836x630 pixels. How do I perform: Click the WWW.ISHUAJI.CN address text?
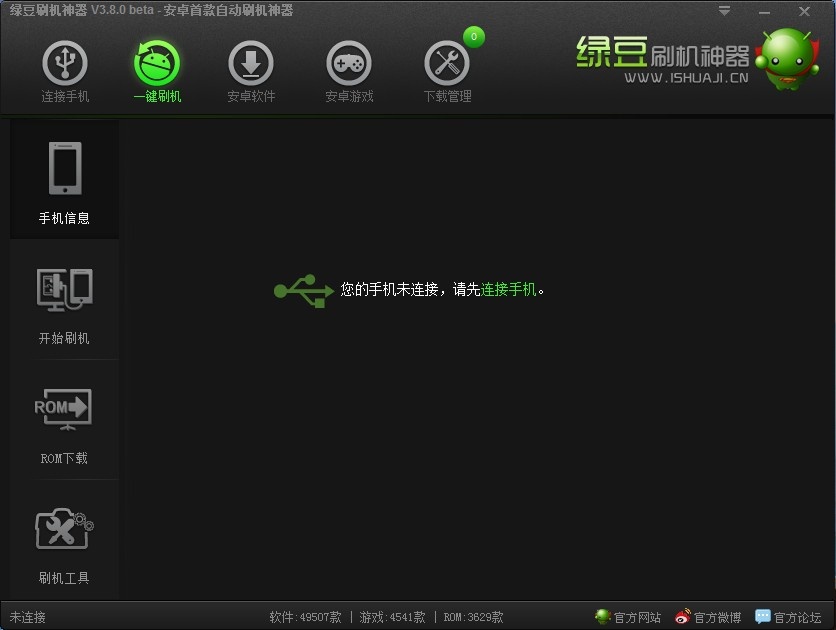[x=686, y=78]
